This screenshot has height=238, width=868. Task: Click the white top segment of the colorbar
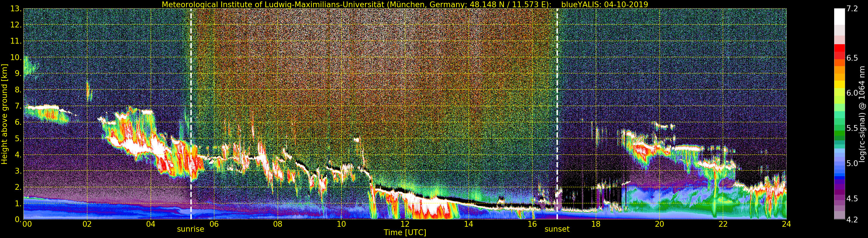point(839,16)
